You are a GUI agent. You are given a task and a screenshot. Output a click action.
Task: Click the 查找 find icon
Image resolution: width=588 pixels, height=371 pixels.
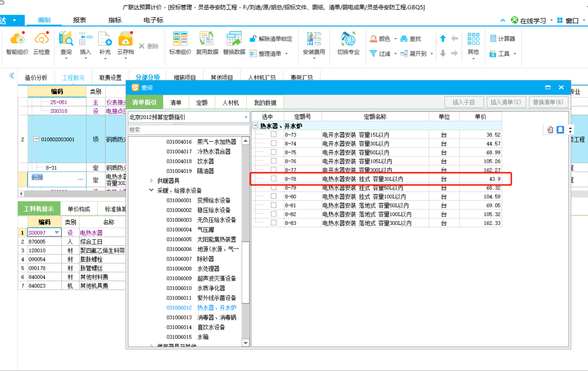tap(410, 39)
